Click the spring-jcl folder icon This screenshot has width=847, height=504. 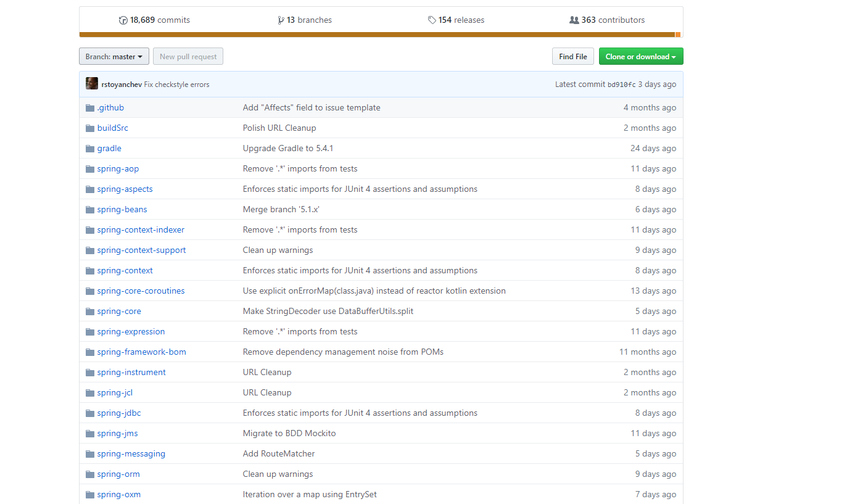point(90,393)
